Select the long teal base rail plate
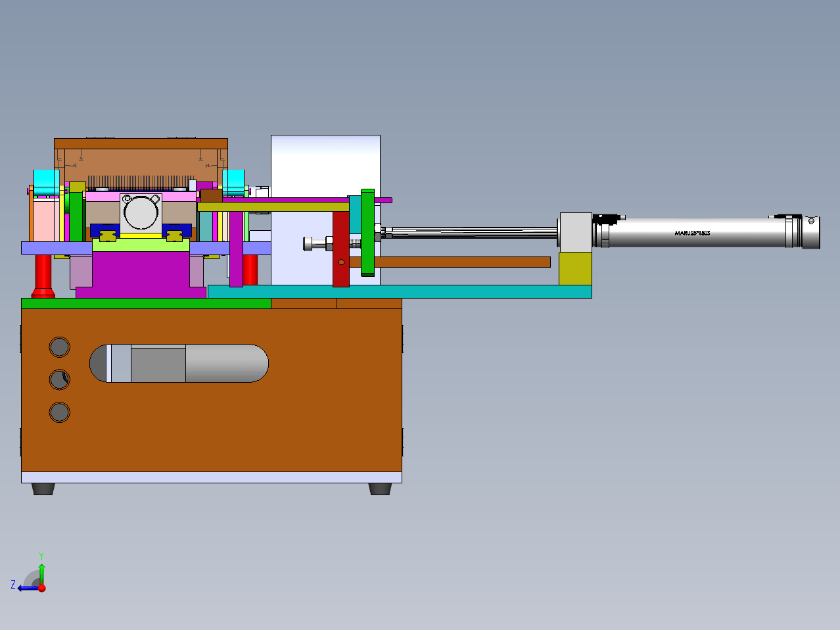This screenshot has width=840, height=630. point(400,291)
